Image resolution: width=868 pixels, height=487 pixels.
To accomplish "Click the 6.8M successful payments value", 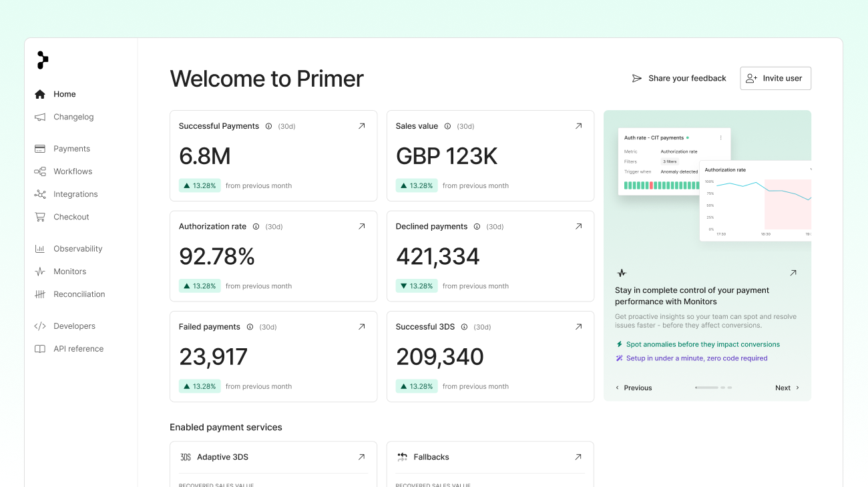I will [x=205, y=156].
